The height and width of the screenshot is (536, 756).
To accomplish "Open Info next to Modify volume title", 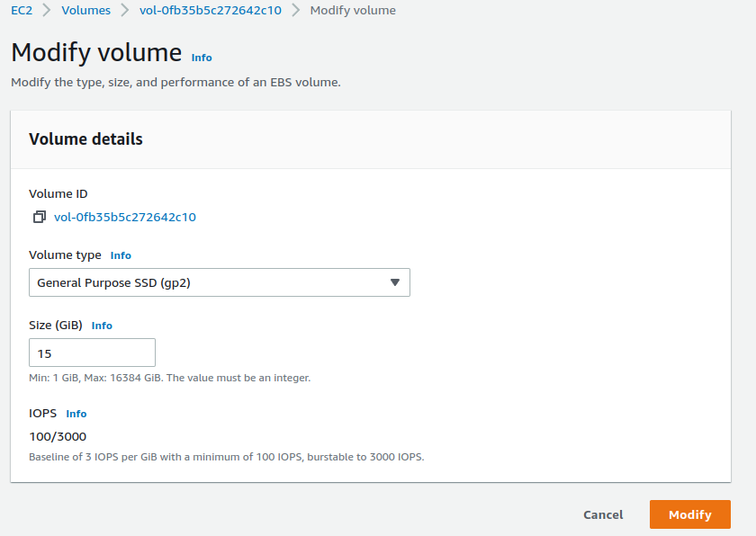I will (x=202, y=58).
